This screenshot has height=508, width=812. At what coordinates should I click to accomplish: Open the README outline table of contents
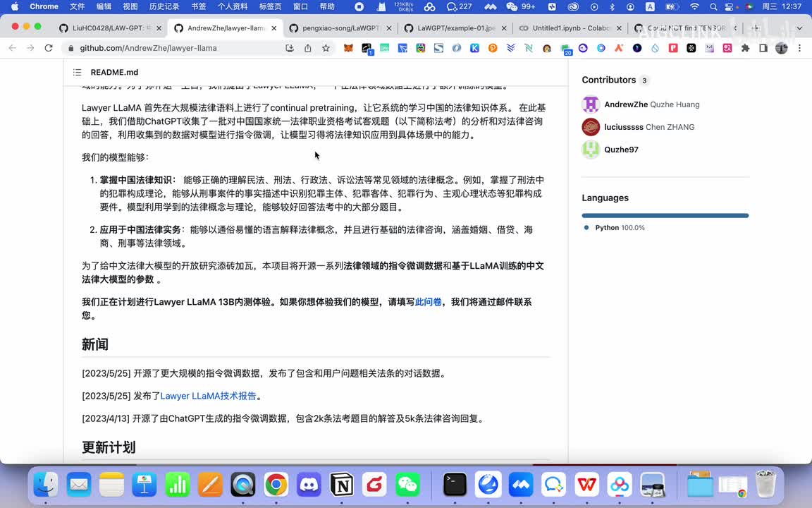[x=78, y=73]
